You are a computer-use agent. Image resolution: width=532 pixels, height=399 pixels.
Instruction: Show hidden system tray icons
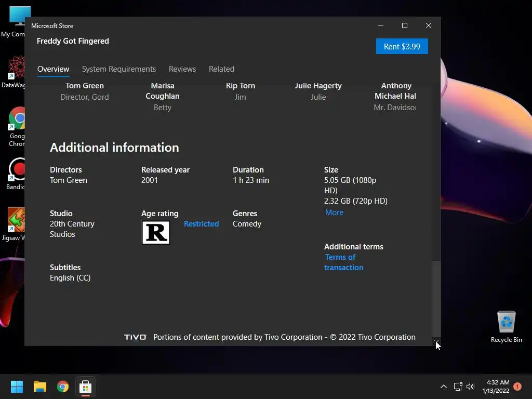[444, 387]
